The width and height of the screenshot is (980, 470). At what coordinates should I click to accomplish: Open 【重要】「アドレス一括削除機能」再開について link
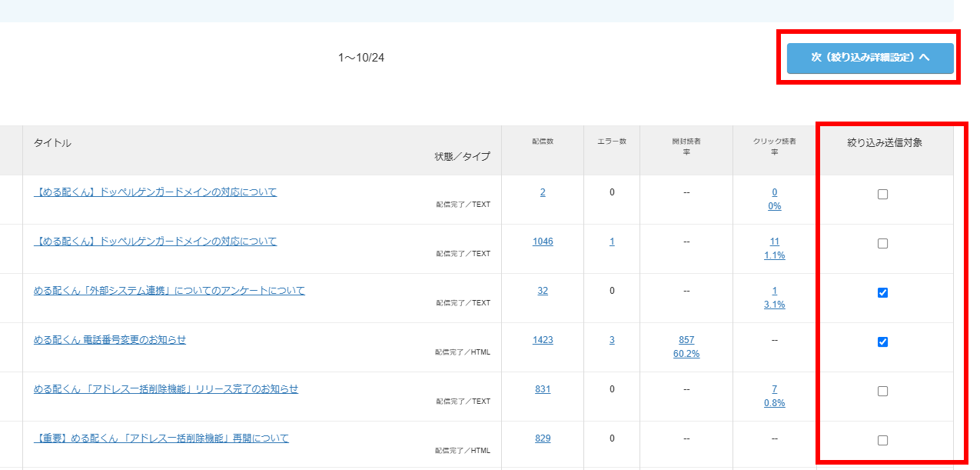click(161, 438)
